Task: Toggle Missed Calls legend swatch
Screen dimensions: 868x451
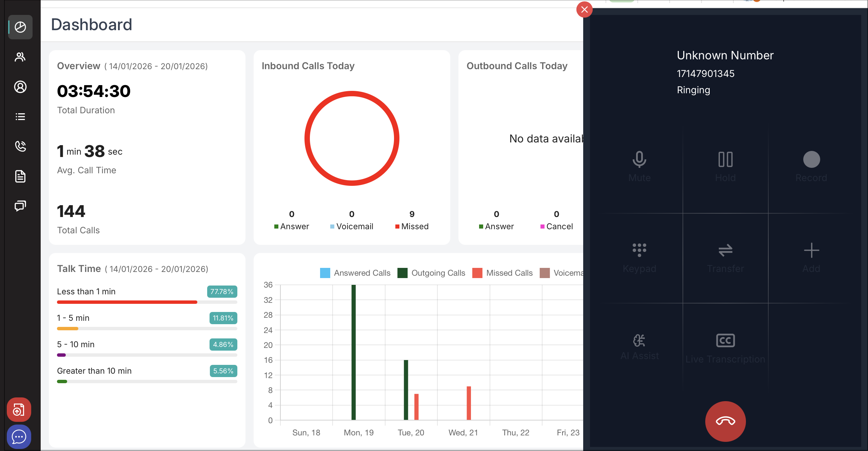Action: tap(477, 273)
